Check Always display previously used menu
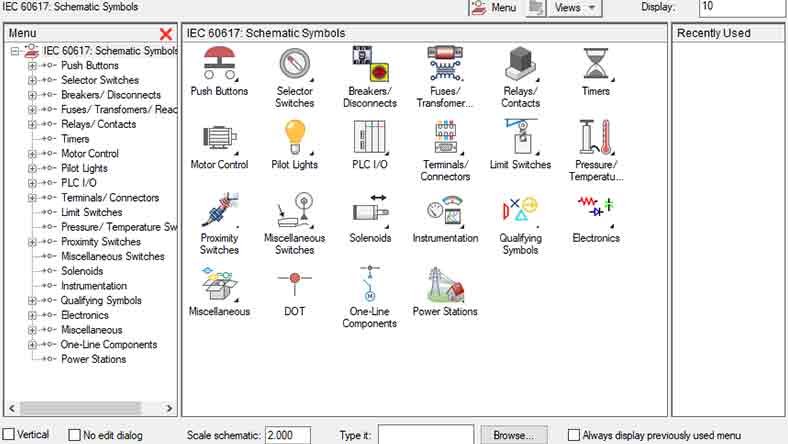The height and width of the screenshot is (444, 788). pos(573,435)
